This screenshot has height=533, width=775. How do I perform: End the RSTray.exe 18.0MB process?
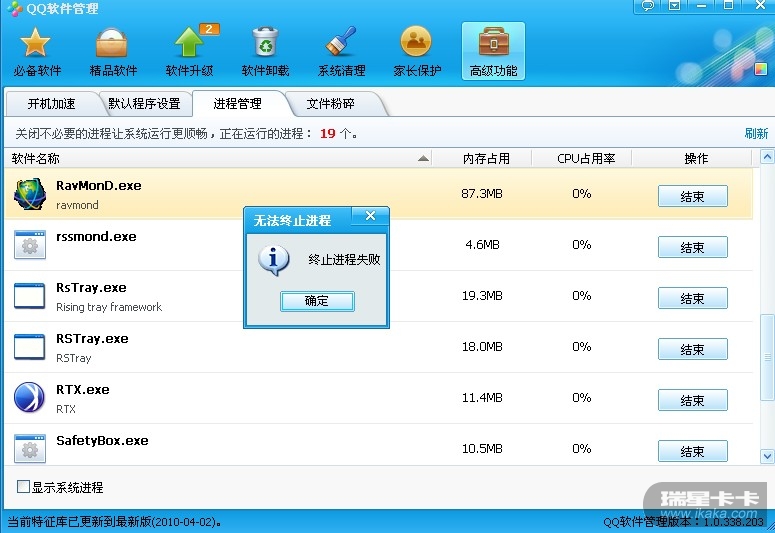[692, 349]
